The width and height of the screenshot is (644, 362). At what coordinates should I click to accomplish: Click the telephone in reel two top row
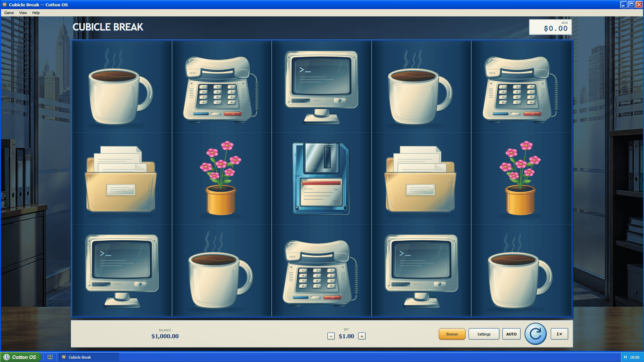tap(221, 89)
